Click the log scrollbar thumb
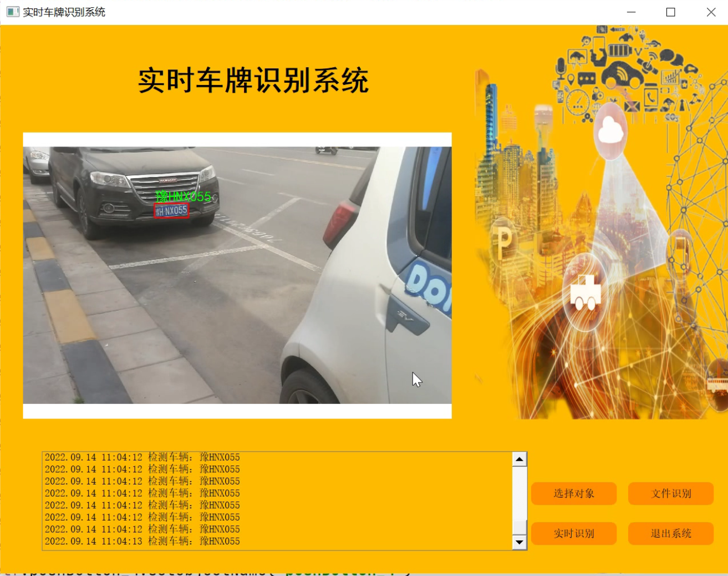Viewport: 728px width, 576px height. pos(520,527)
